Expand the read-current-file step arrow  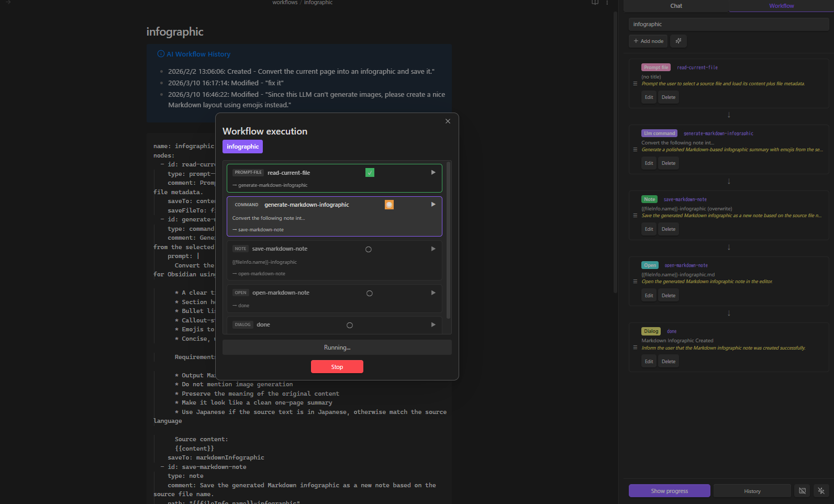tap(433, 172)
